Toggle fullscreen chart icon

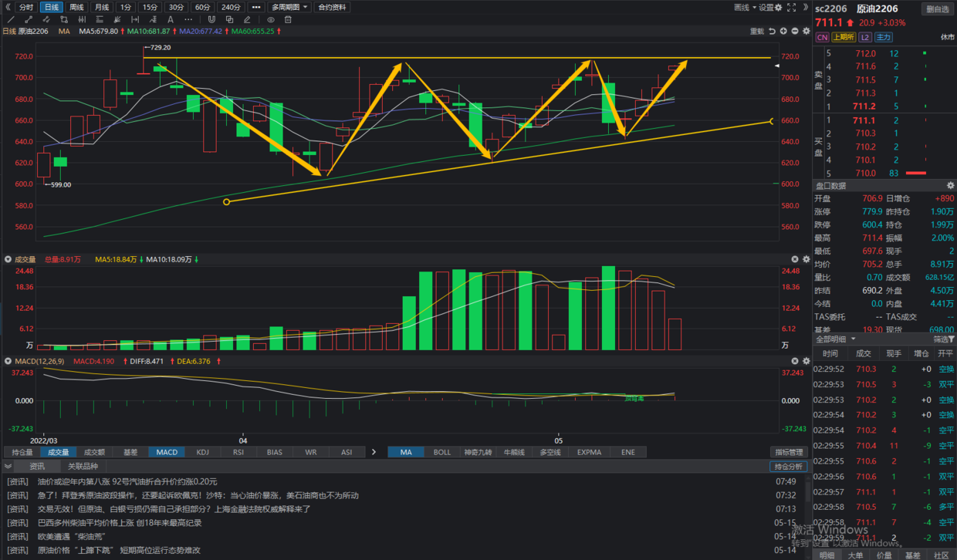(791, 8)
